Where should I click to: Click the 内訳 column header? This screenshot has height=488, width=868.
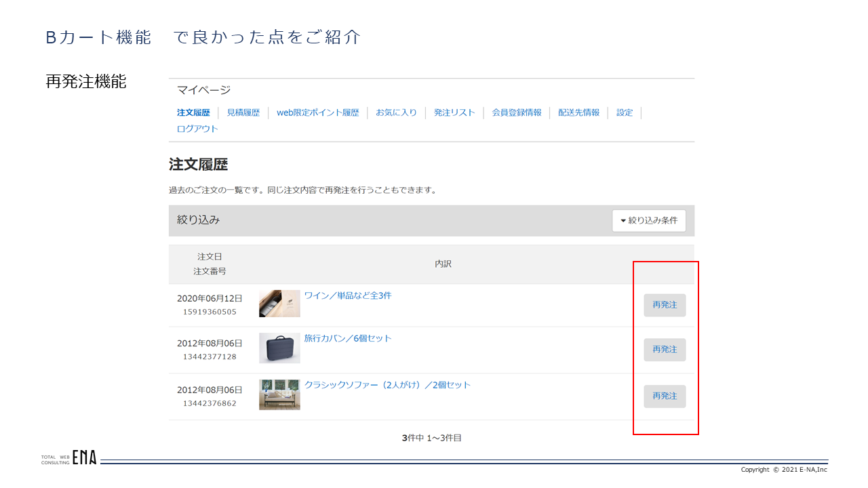click(x=443, y=264)
